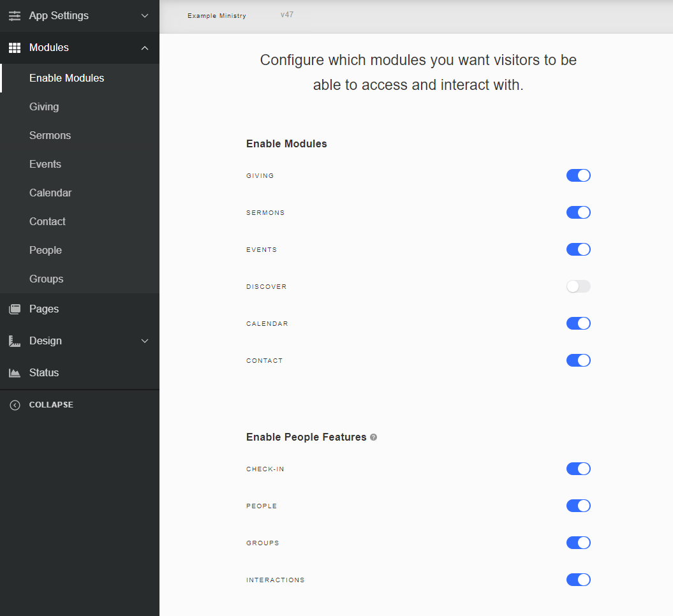673x616 pixels.
Task: Toggle off the Check-in switch
Action: [578, 469]
